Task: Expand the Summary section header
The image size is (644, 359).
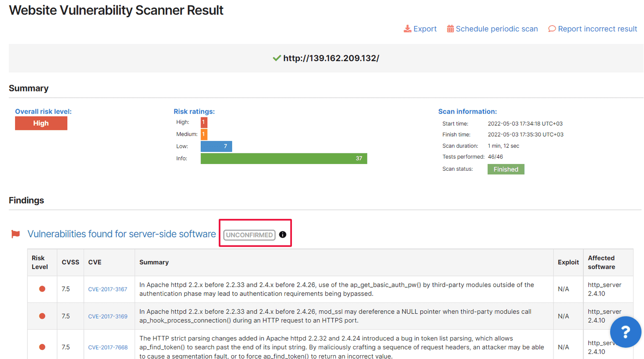Action: tap(29, 88)
